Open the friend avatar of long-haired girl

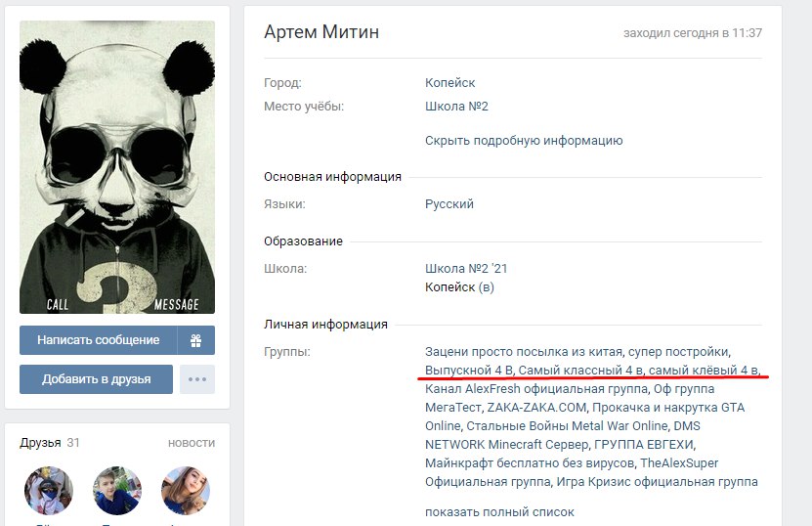tap(186, 491)
